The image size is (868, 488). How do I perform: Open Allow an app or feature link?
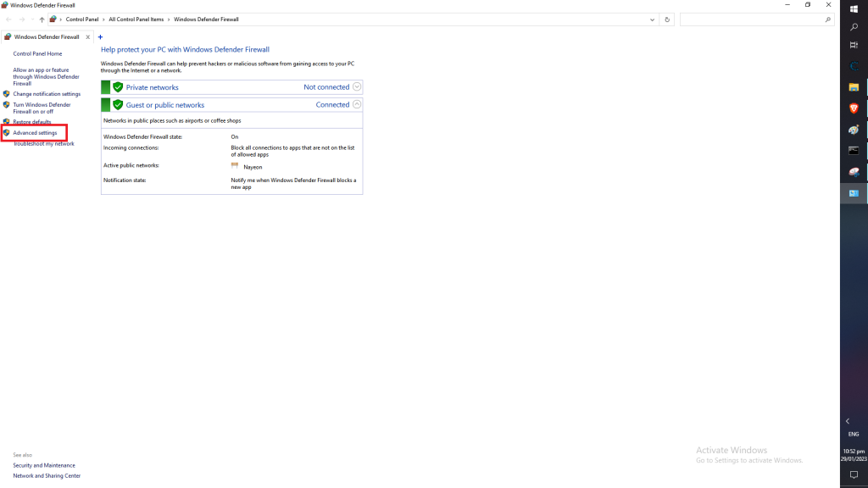[x=46, y=77]
